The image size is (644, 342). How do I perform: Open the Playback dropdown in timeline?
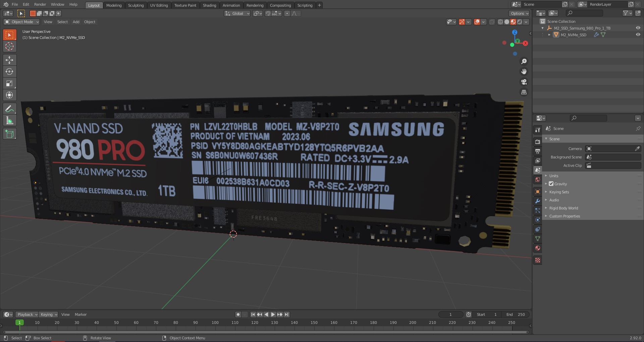pyautogui.click(x=27, y=314)
